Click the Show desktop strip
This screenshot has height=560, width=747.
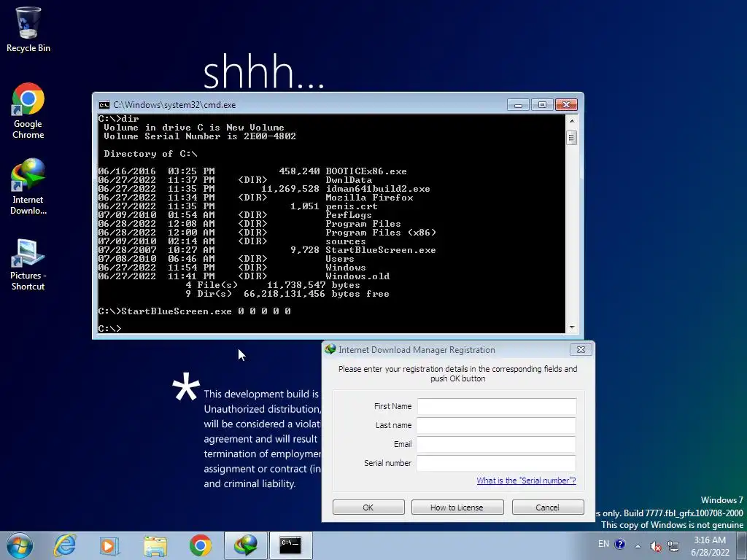742,545
